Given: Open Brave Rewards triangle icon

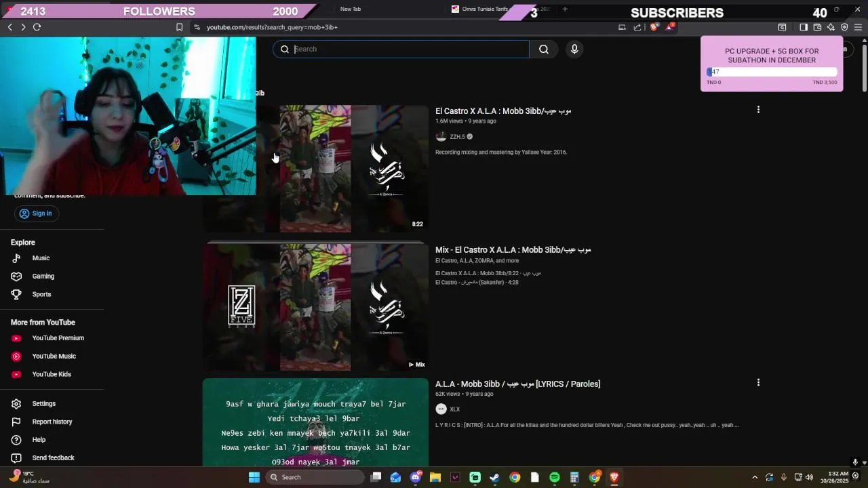Looking at the screenshot, I should pyautogui.click(x=669, y=27).
